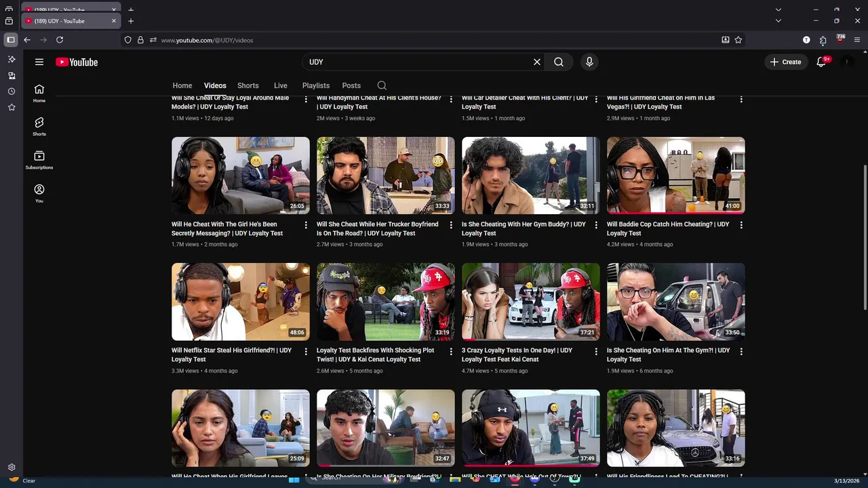Open History clock in browser sidebar
Screen dimensions: 868x488
(12, 91)
